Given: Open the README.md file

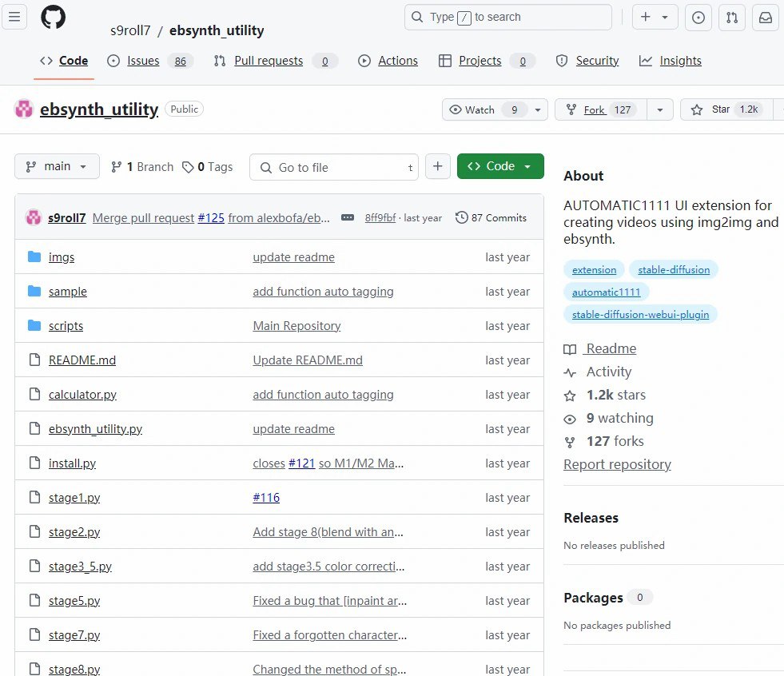Looking at the screenshot, I should point(82,360).
